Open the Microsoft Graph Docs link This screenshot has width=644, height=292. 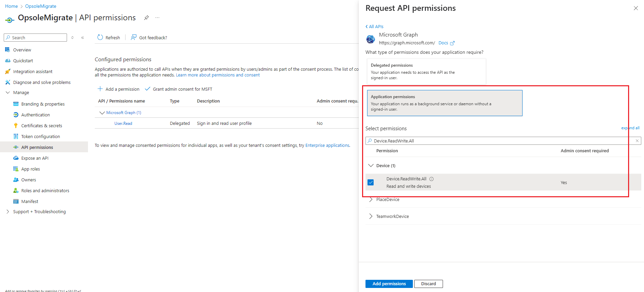tap(443, 43)
